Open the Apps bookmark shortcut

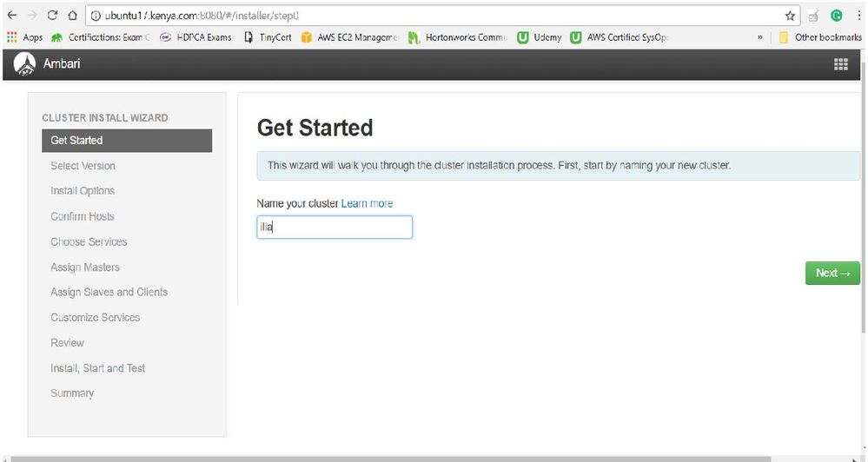point(25,37)
